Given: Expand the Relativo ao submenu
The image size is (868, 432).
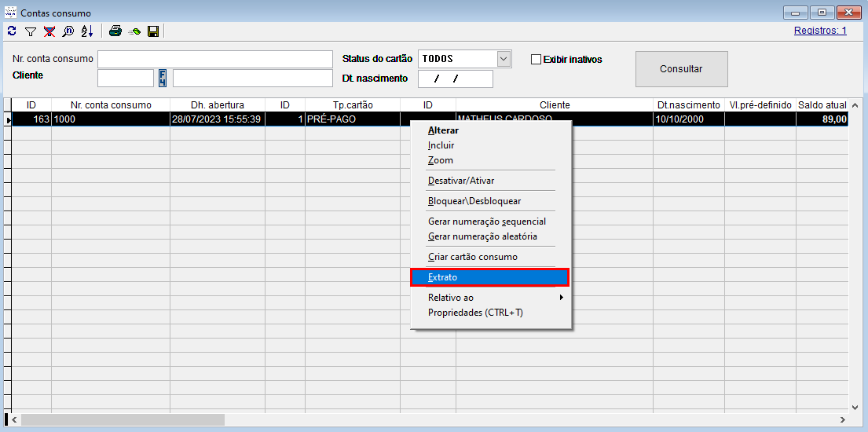Looking at the screenshot, I should 495,298.
